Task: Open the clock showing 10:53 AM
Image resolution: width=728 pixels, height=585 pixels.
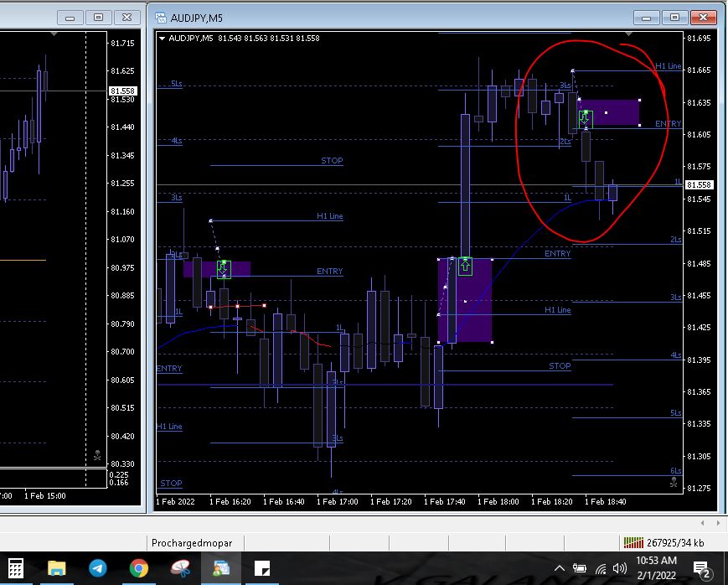Action: [x=656, y=567]
